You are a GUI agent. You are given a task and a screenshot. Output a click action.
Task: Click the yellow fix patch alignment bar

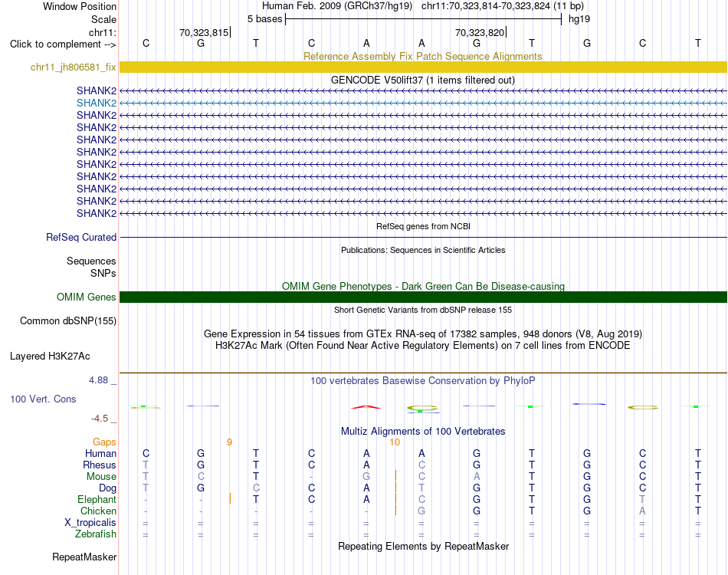tap(423, 67)
